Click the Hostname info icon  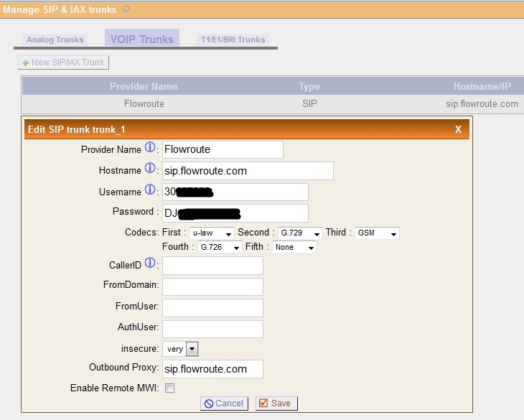pyautogui.click(x=150, y=169)
